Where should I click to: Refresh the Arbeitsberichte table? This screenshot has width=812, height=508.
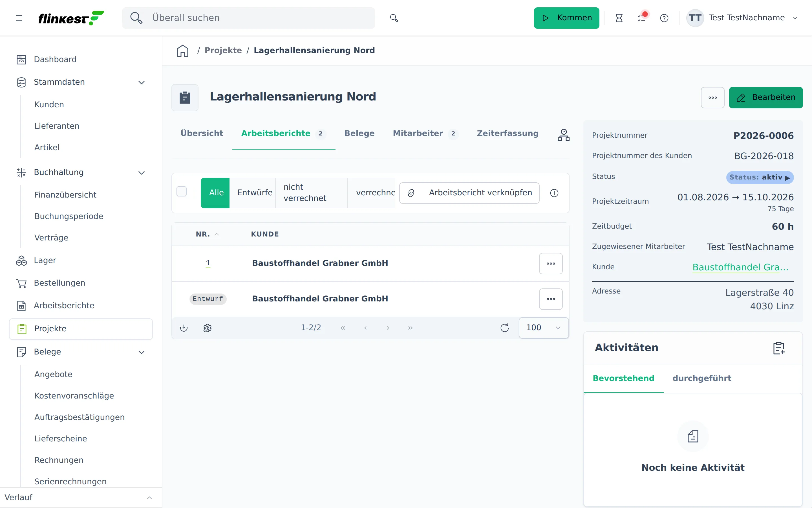505,328
